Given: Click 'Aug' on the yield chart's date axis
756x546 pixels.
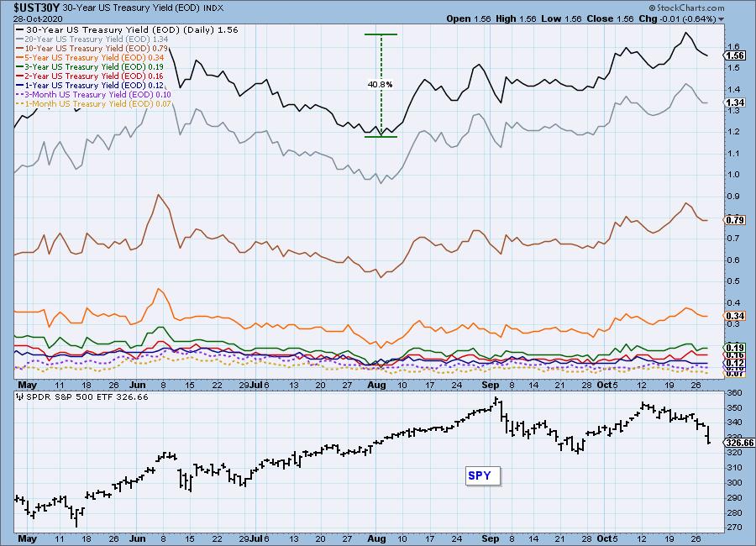Looking at the screenshot, I should click(376, 385).
